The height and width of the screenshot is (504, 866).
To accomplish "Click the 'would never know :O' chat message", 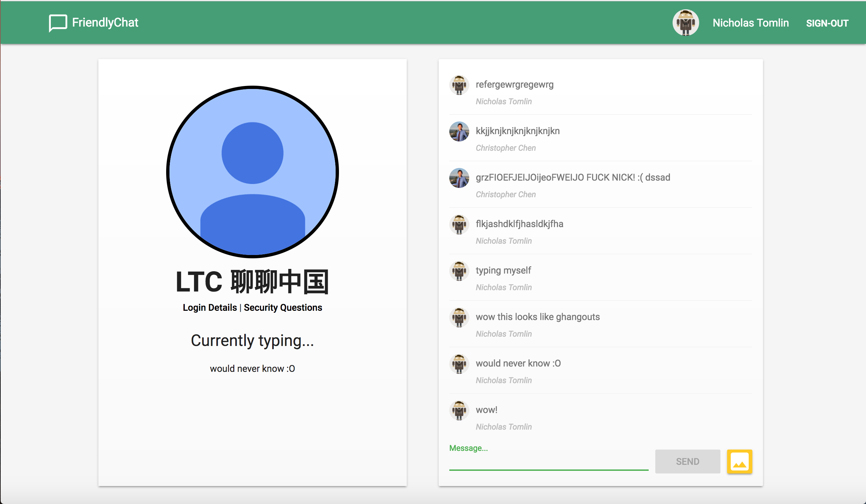I will point(518,363).
